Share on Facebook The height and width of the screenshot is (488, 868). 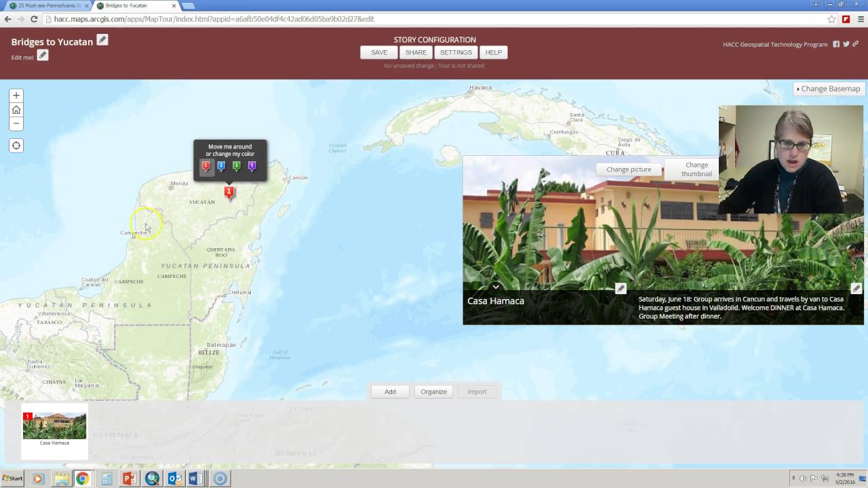[836, 44]
